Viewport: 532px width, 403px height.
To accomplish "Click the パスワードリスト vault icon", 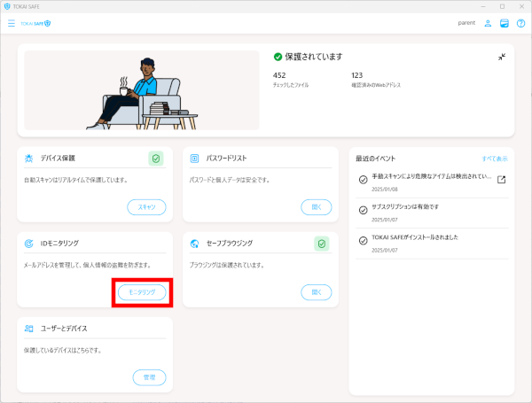I will pos(194,159).
